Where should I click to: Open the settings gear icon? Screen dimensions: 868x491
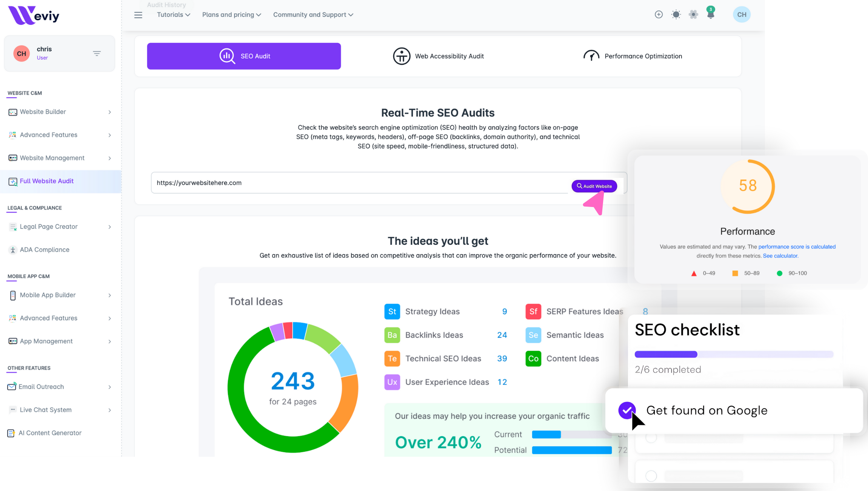tap(693, 14)
